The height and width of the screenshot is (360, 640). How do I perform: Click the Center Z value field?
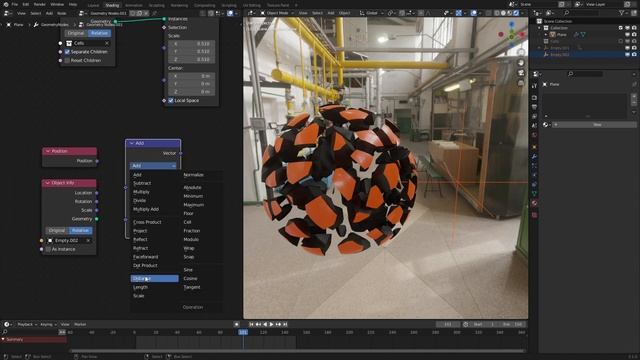[192, 92]
